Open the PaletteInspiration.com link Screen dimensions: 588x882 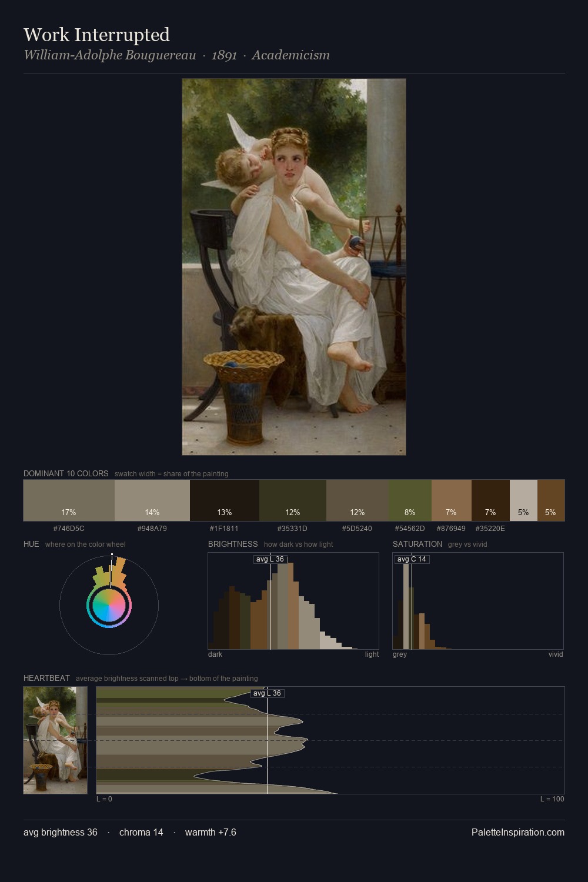(518, 832)
